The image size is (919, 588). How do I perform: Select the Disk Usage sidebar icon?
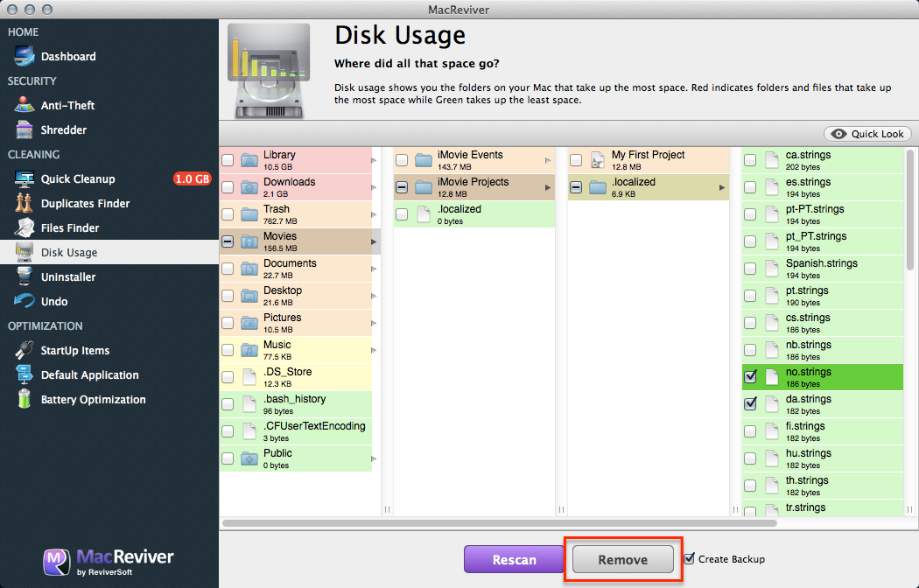pos(25,252)
